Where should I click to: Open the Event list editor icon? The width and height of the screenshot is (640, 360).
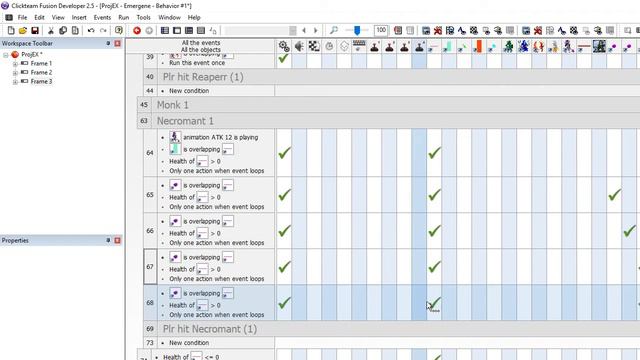201,31
